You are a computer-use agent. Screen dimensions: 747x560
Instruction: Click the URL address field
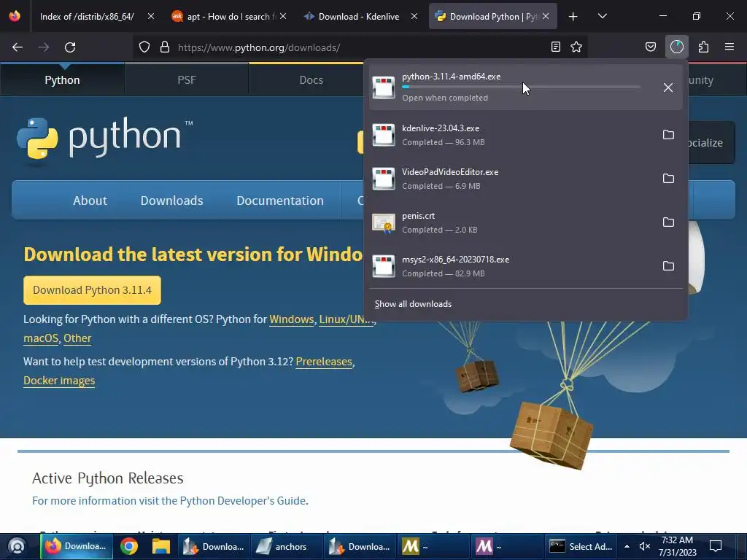(x=360, y=47)
